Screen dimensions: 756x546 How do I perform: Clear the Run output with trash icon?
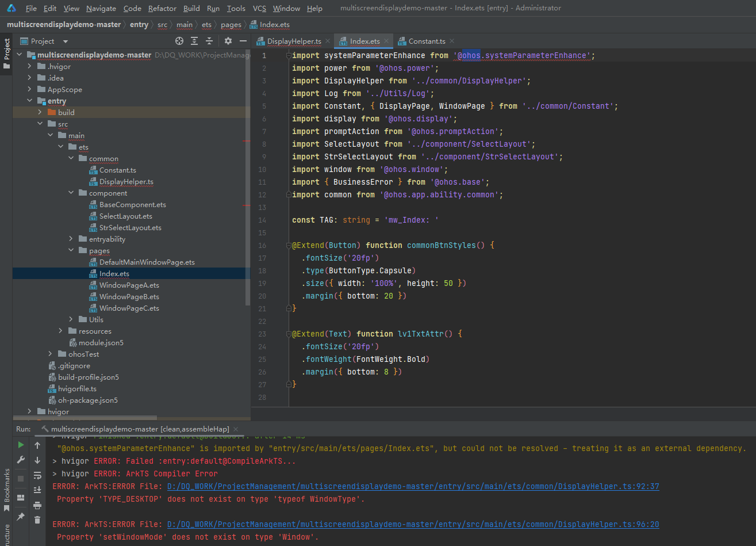(37, 520)
